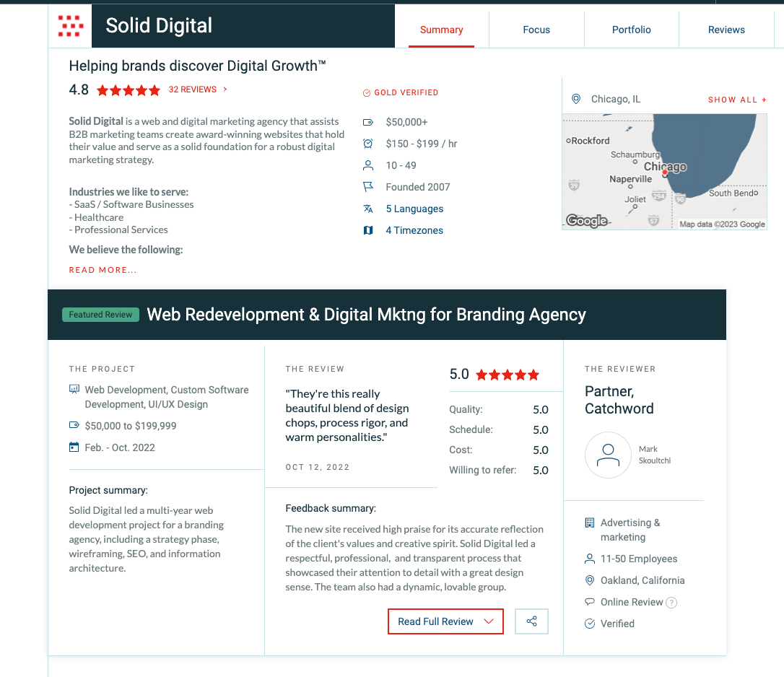This screenshot has width=784, height=677.
Task: Click the Verified checkmark circle icon
Action: (590, 624)
